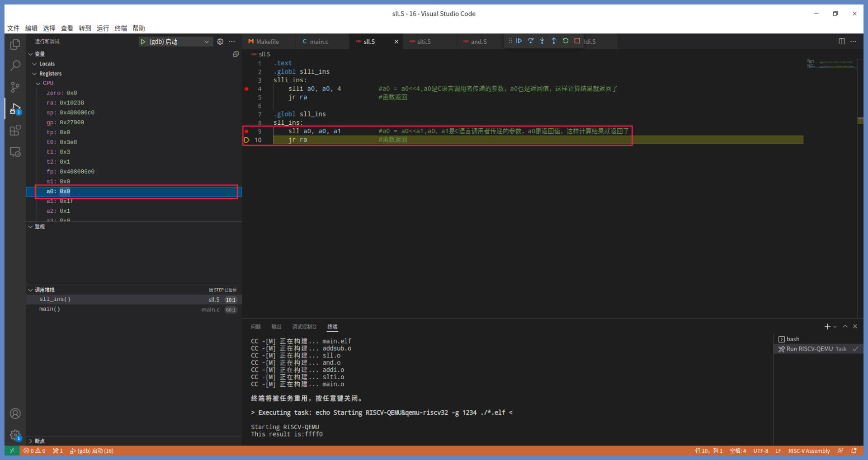
Task: Click the debug Continue button
Action: (x=519, y=41)
